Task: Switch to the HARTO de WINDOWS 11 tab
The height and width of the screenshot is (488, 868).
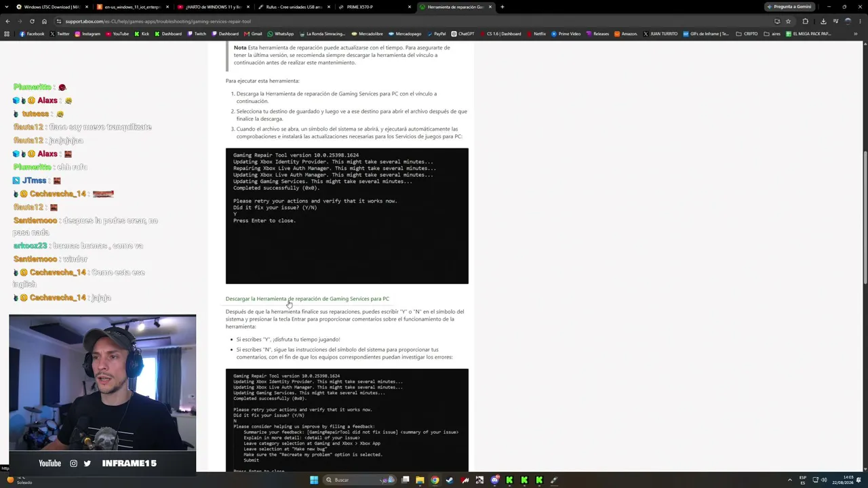Action: (x=213, y=7)
